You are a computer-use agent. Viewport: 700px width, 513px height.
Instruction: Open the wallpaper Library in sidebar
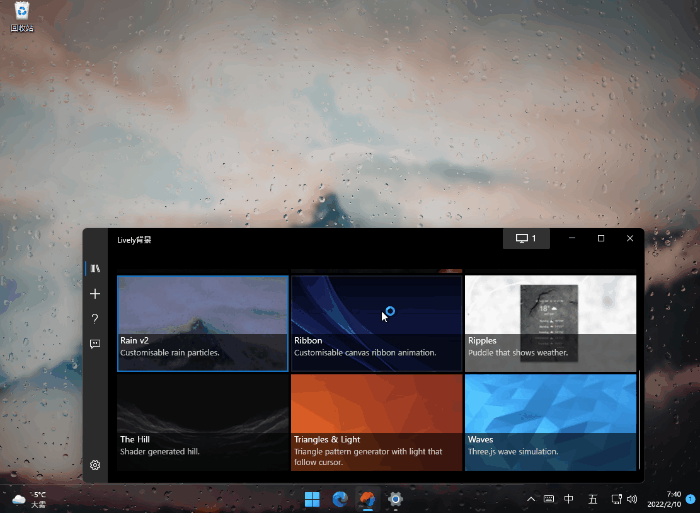coord(95,268)
